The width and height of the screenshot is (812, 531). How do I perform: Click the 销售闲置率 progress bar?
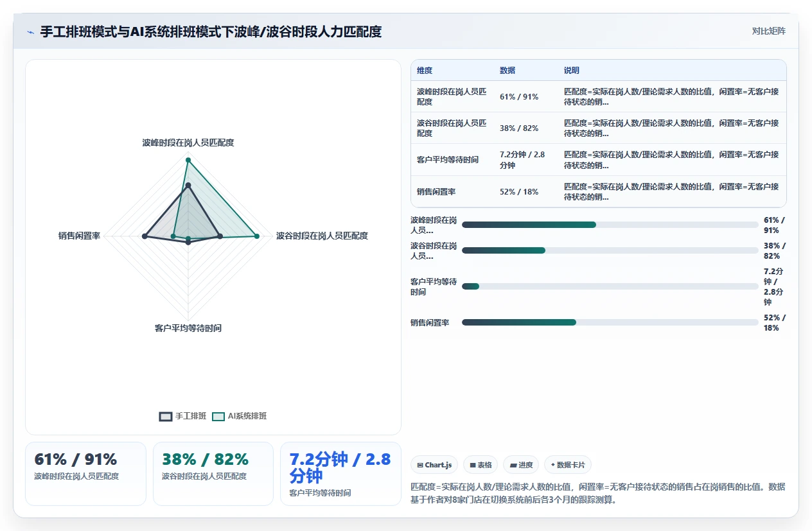point(610,322)
